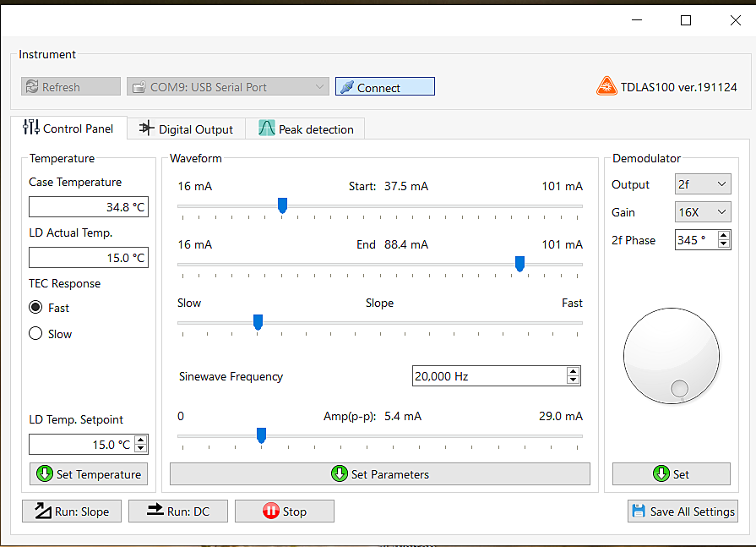The width and height of the screenshot is (756, 547).
Task: Open the COM9 USB Serial Port dropdown
Action: coord(227,87)
